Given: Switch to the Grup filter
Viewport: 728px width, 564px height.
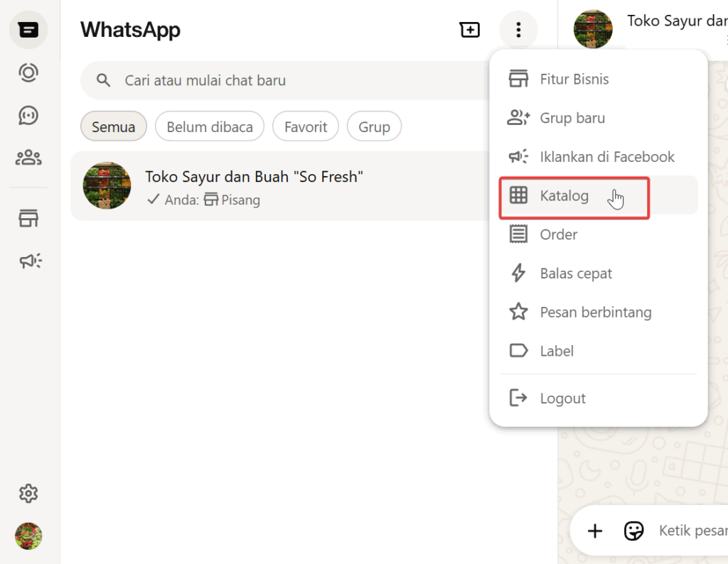Looking at the screenshot, I should (374, 127).
